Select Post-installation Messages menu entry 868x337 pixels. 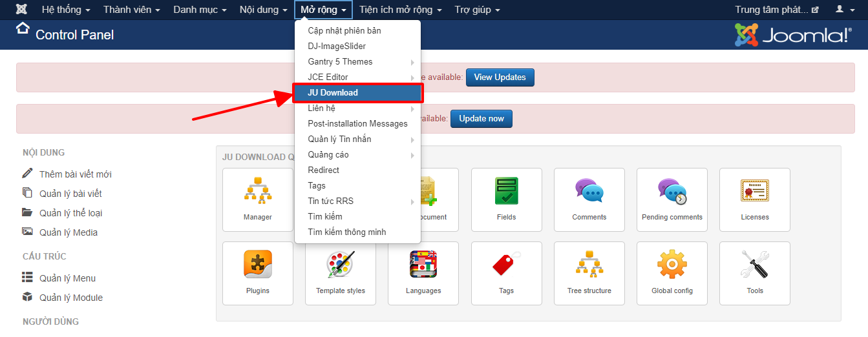(357, 124)
